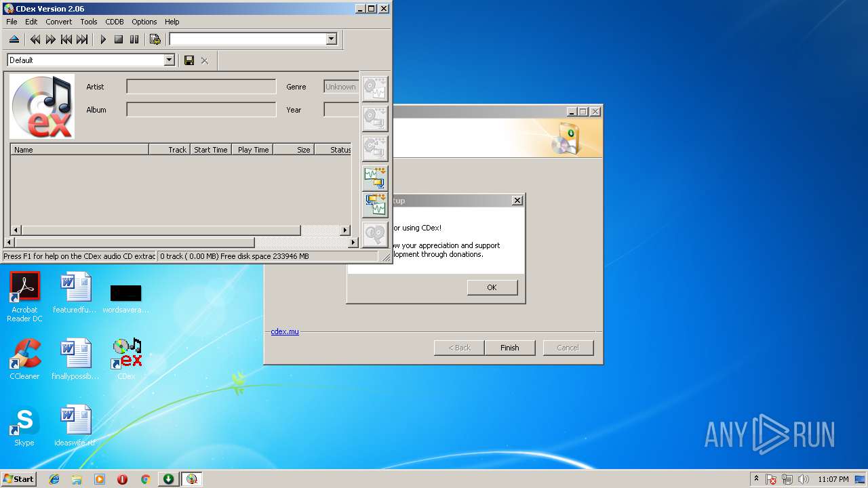Open Chrome from the taskbar
868x488 pixels.
pyautogui.click(x=145, y=479)
